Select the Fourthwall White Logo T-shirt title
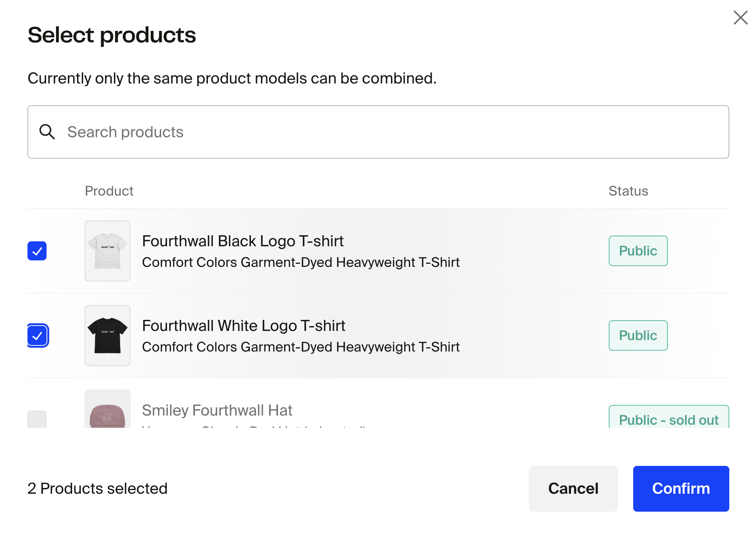Image resolution: width=756 pixels, height=533 pixels. (243, 326)
